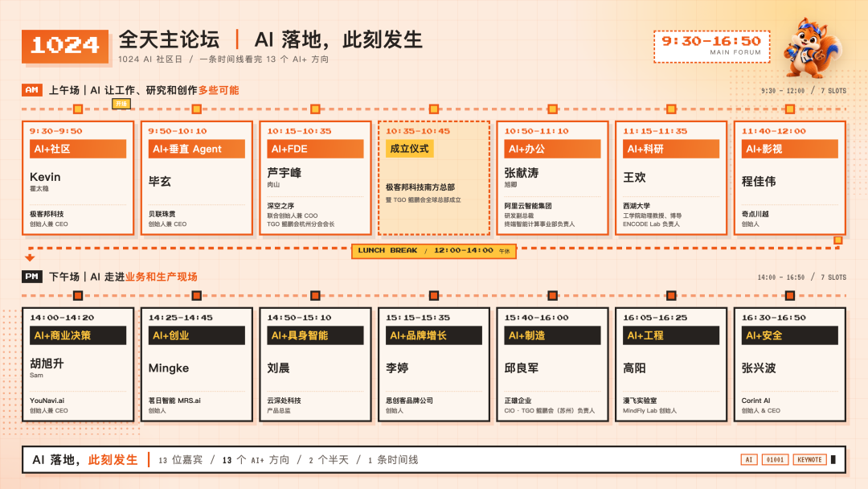This screenshot has height=489, width=868.
Task: Click the 全天主论坛 main title
Action: point(170,39)
